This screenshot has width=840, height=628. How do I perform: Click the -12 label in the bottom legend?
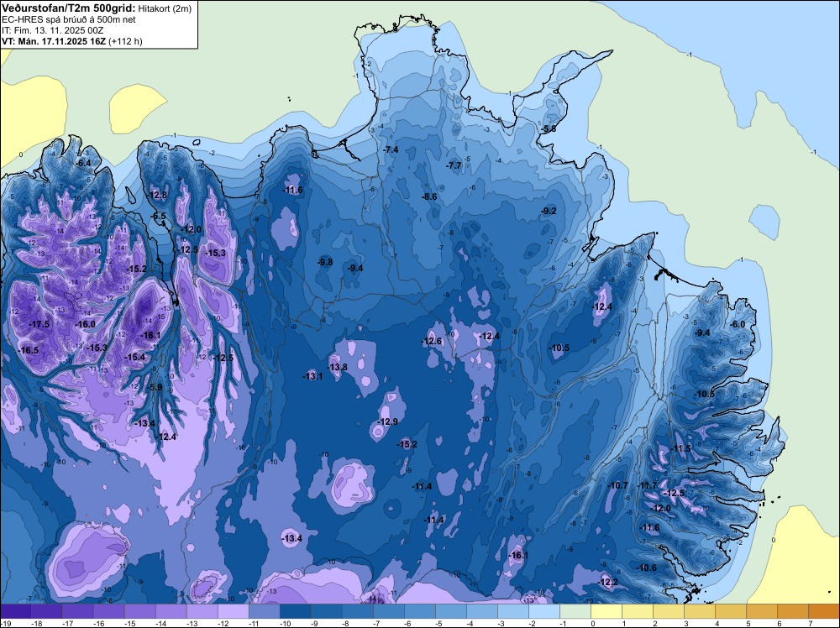tap(223, 623)
